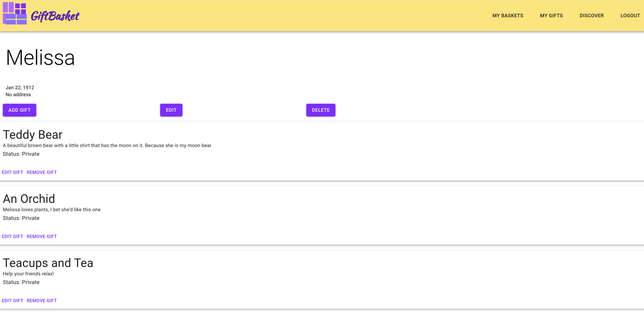Screen dimensions: 644x313
Task: Click the Melissa basket heading
Action: pyautogui.click(x=40, y=58)
